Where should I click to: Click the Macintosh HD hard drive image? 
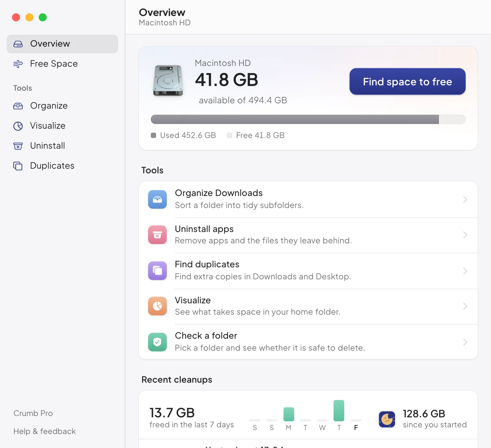[168, 81]
